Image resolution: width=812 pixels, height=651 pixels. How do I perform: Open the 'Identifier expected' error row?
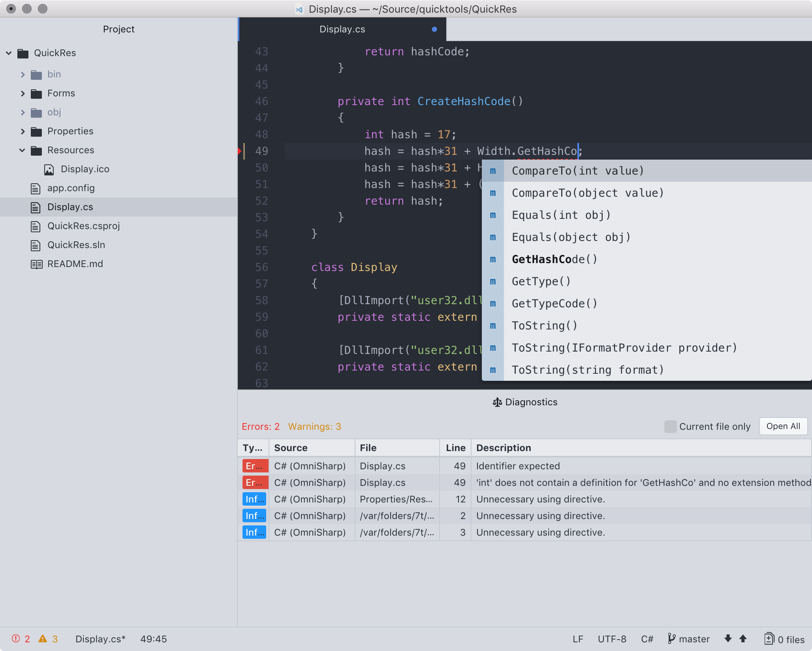524,466
